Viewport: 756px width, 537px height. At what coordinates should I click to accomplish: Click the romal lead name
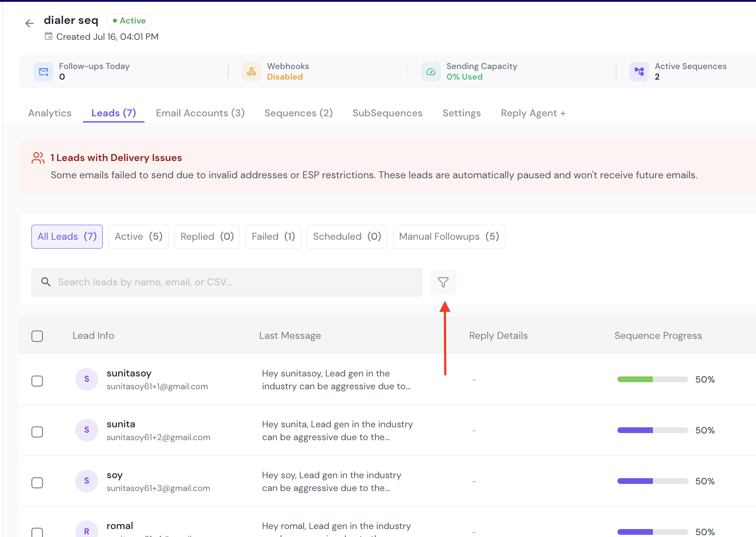tap(120, 526)
